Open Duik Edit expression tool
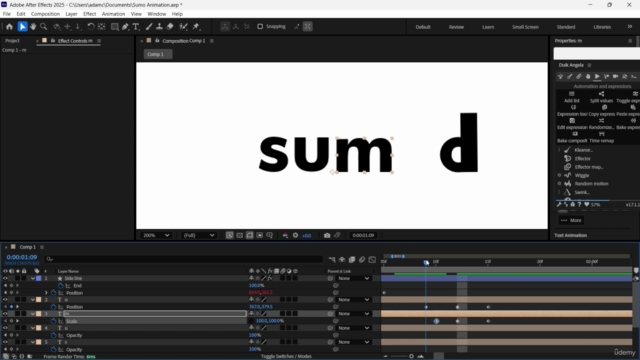The image size is (640, 360). 572,124
